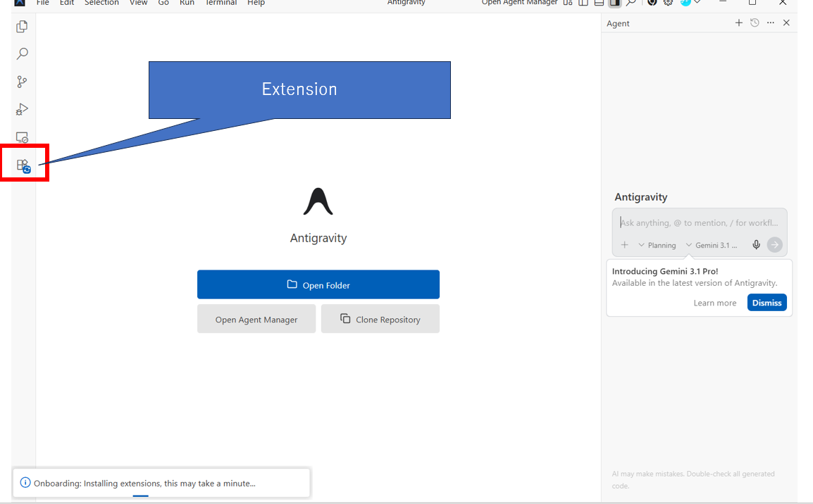Start a new Agent conversation with the plus icon
The image size is (813, 504).
click(738, 23)
